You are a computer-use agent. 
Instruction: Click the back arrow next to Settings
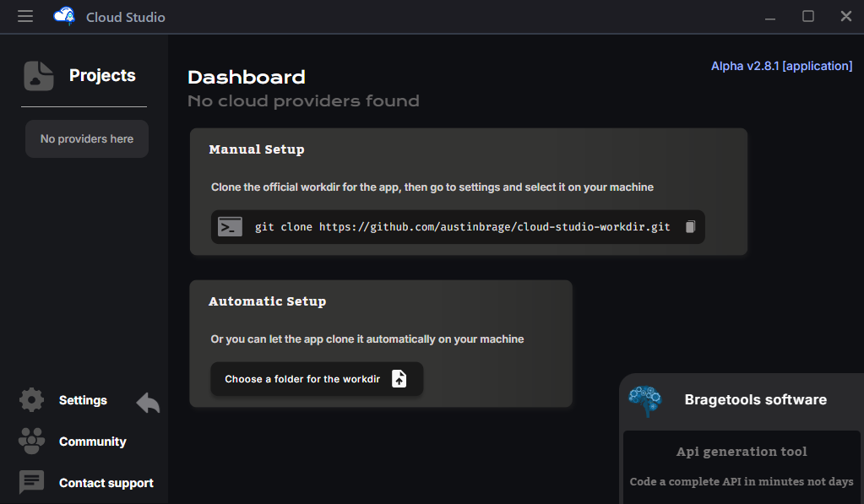click(x=148, y=403)
